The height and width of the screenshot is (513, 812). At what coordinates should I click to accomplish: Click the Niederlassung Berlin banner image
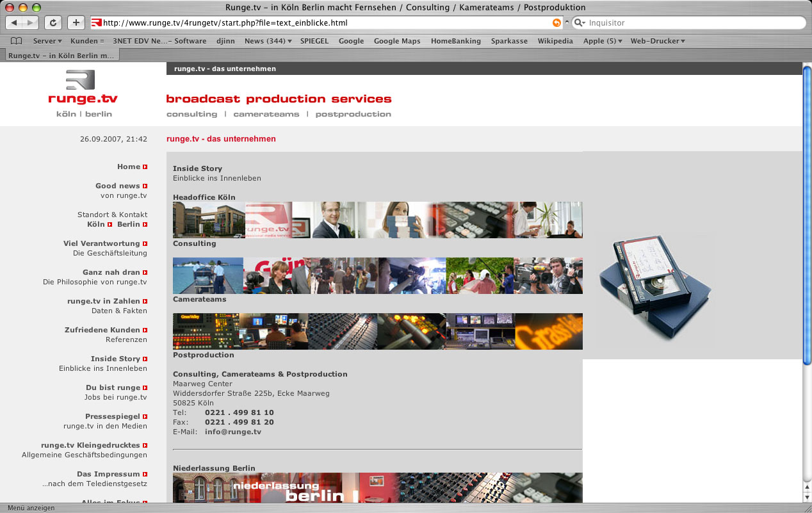(x=377, y=487)
